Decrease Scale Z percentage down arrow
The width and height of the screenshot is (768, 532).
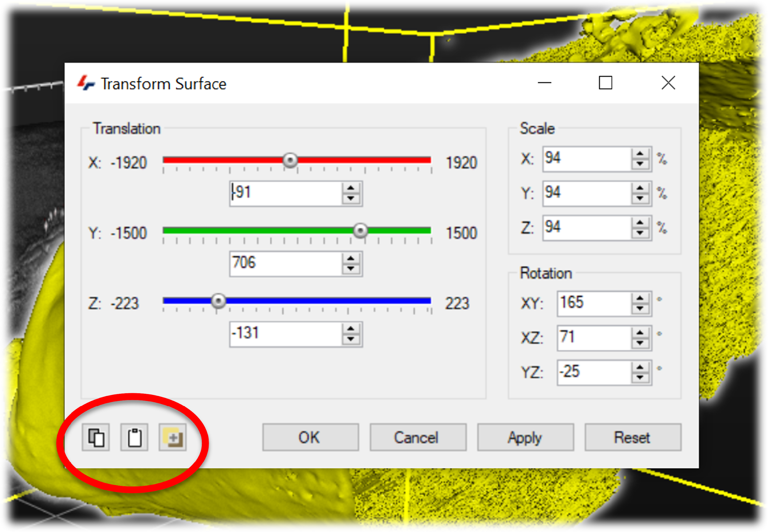pos(640,233)
